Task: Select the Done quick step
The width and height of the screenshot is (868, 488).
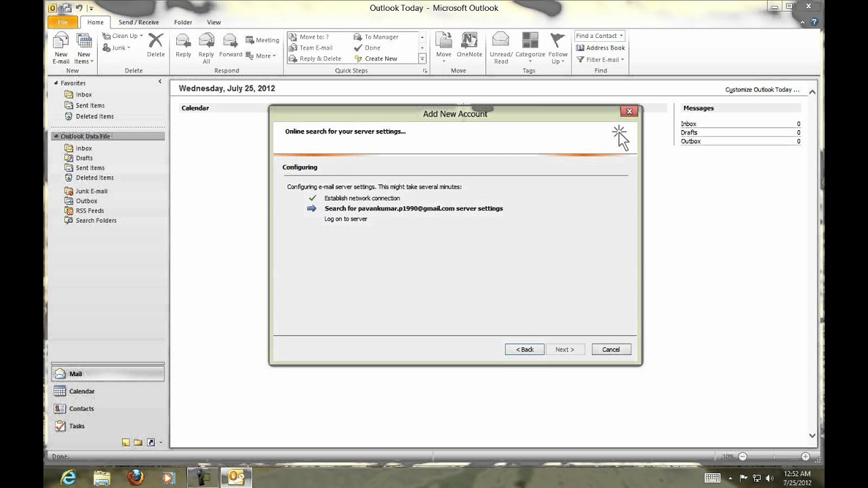Action: pyautogui.click(x=367, y=48)
